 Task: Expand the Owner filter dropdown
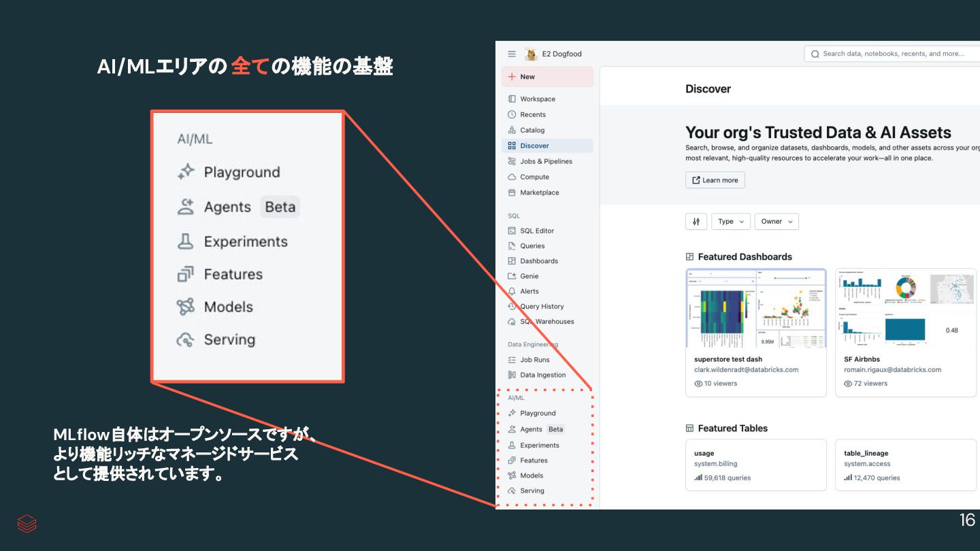coord(777,221)
